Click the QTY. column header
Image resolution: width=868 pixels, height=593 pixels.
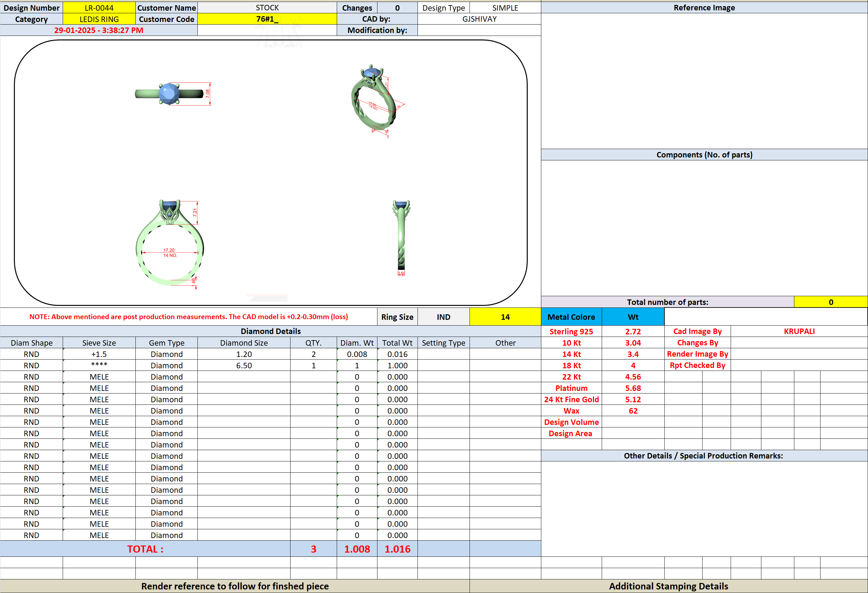313,343
